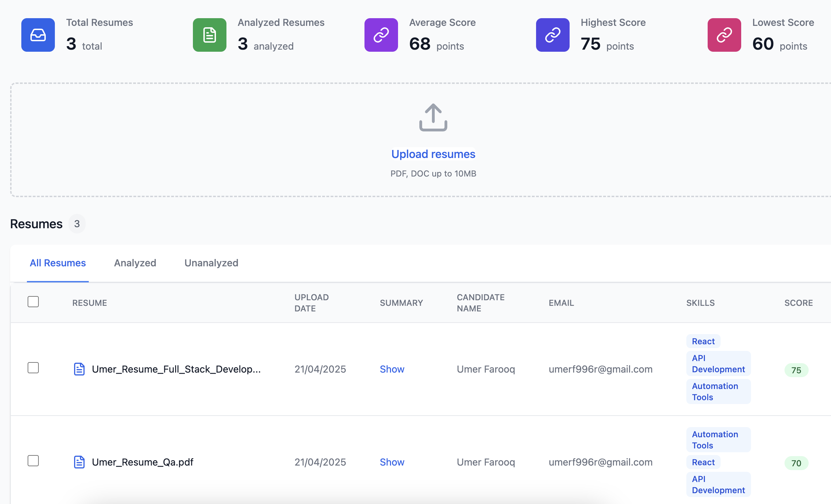Click the Highest Score value 75
831x504 pixels.
[x=591, y=44]
